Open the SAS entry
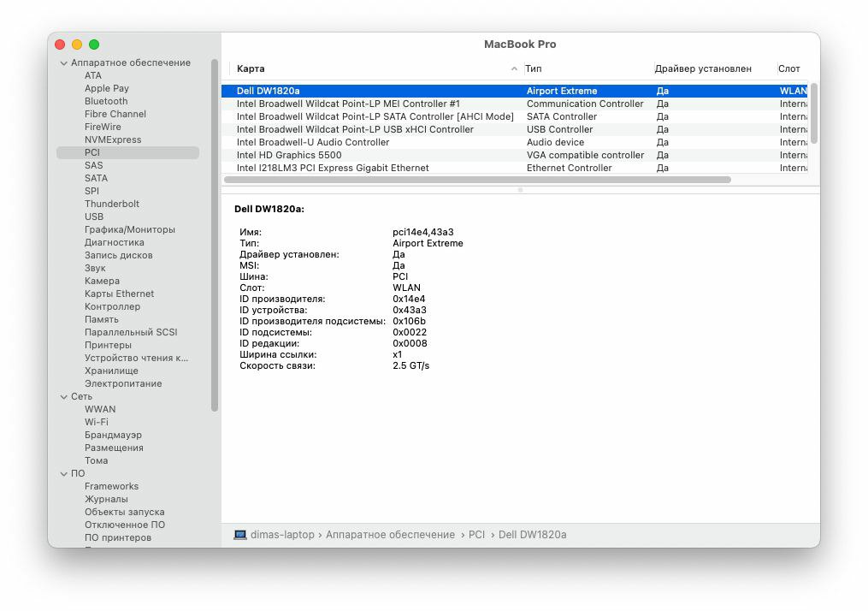This screenshot has width=868, height=611. (93, 165)
